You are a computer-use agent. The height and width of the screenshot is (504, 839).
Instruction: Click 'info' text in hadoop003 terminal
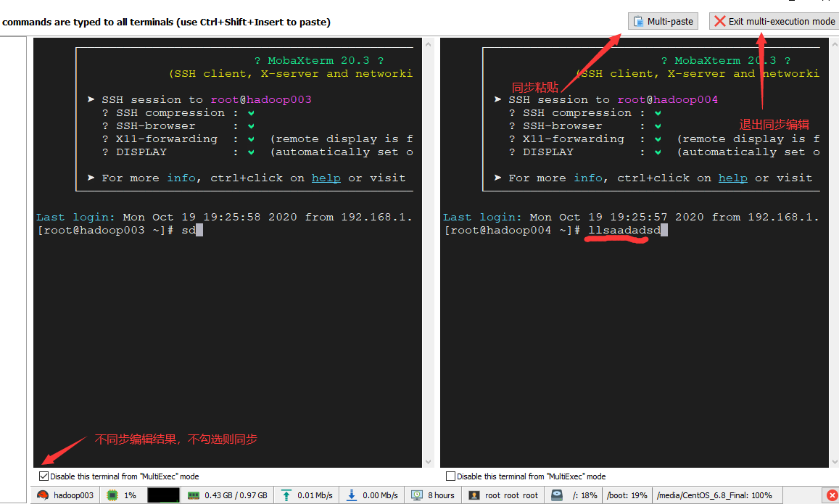181,178
